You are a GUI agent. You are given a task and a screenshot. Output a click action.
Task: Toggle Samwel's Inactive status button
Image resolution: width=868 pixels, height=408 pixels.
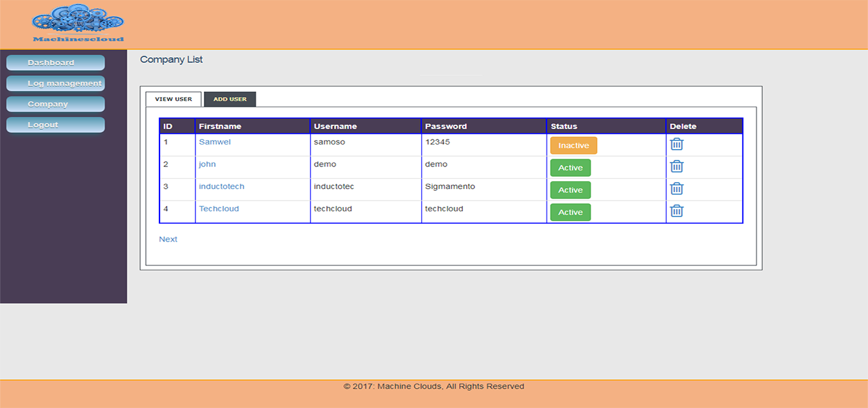(x=573, y=146)
